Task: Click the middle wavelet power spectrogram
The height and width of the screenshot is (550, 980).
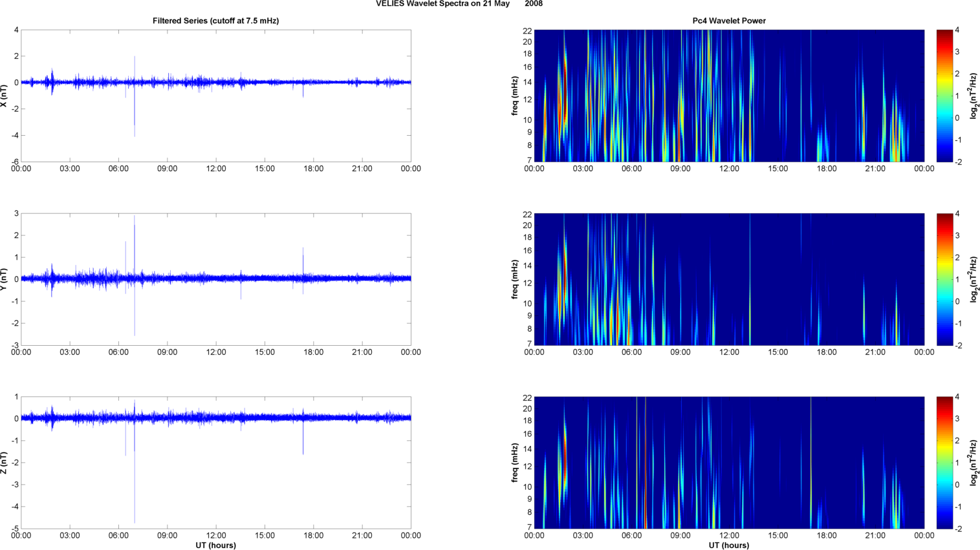Action: [x=729, y=279]
